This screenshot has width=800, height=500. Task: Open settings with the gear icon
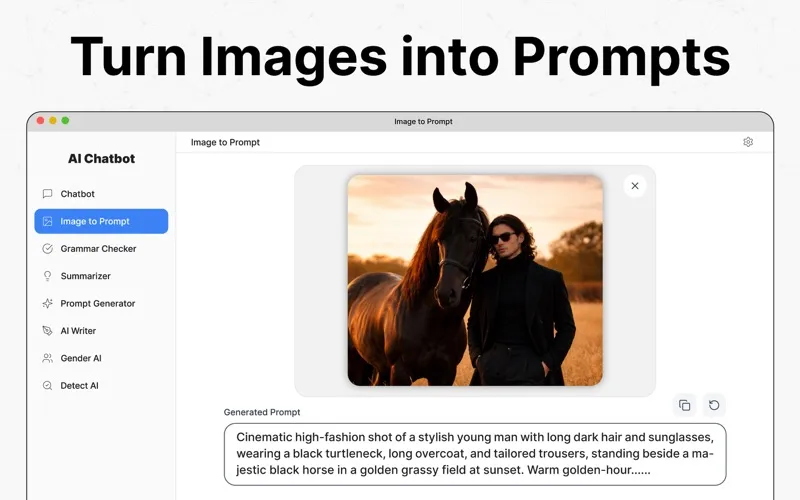[x=748, y=142]
